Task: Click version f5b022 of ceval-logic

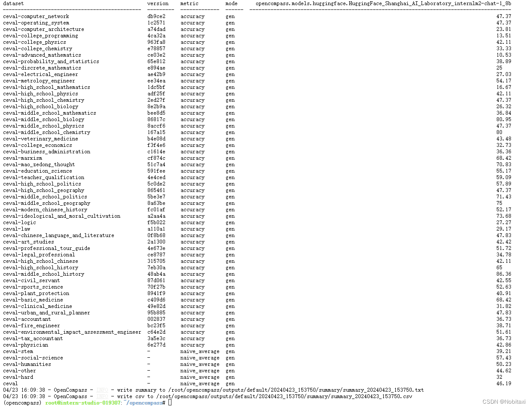Action: coord(156,222)
